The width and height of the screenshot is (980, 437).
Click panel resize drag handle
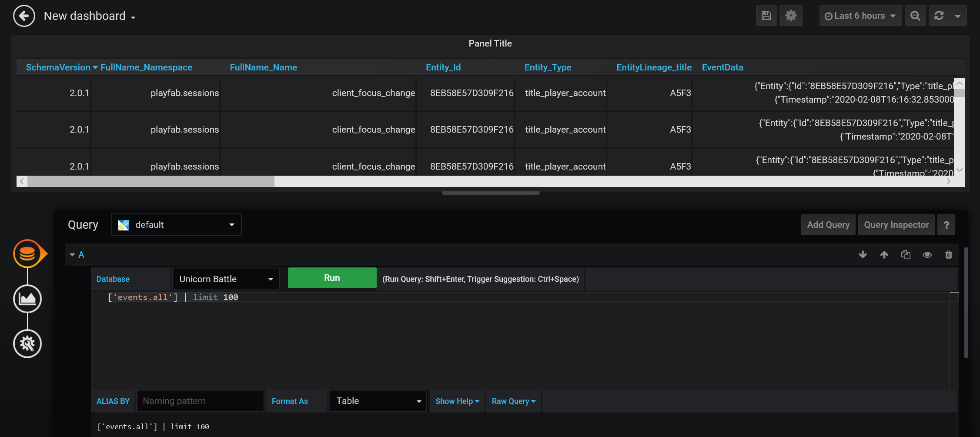[491, 193]
